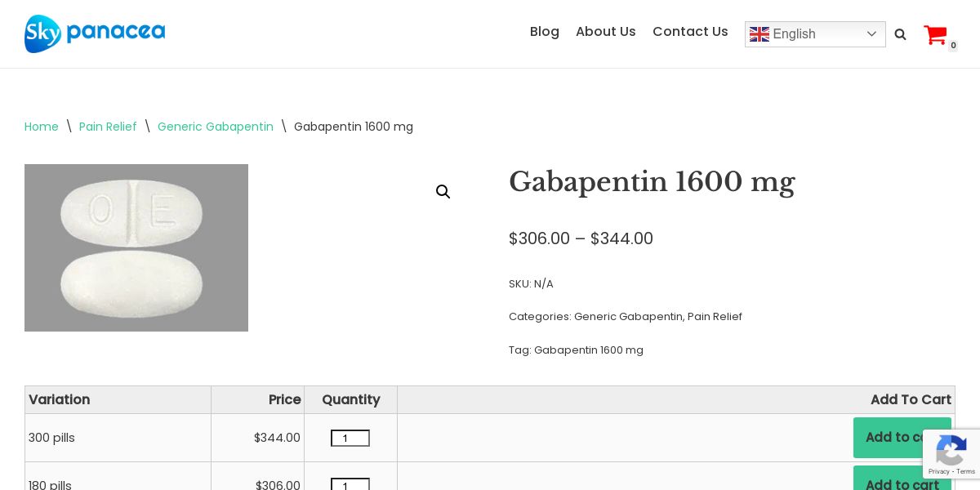Open the Gabapentin pill product image

pos(136,248)
